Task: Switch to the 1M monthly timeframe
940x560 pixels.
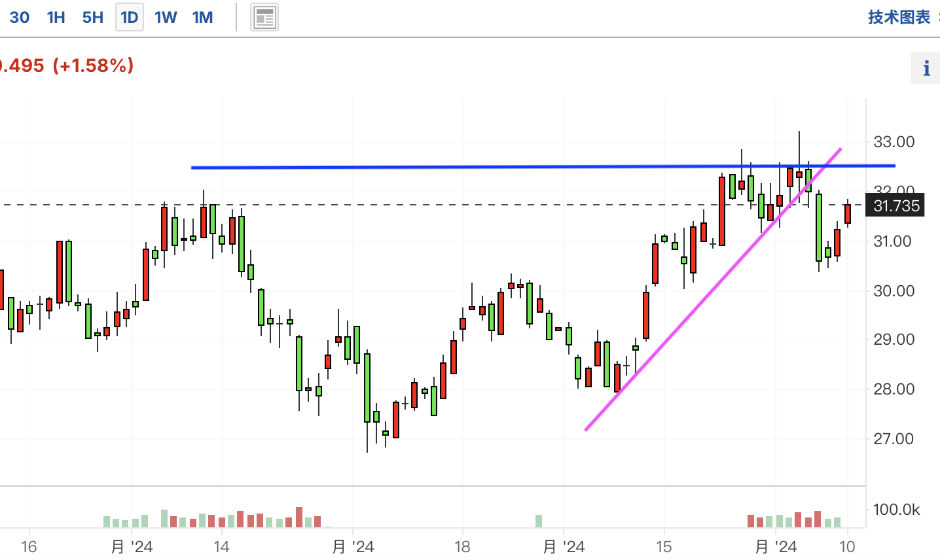Action: pos(203,18)
